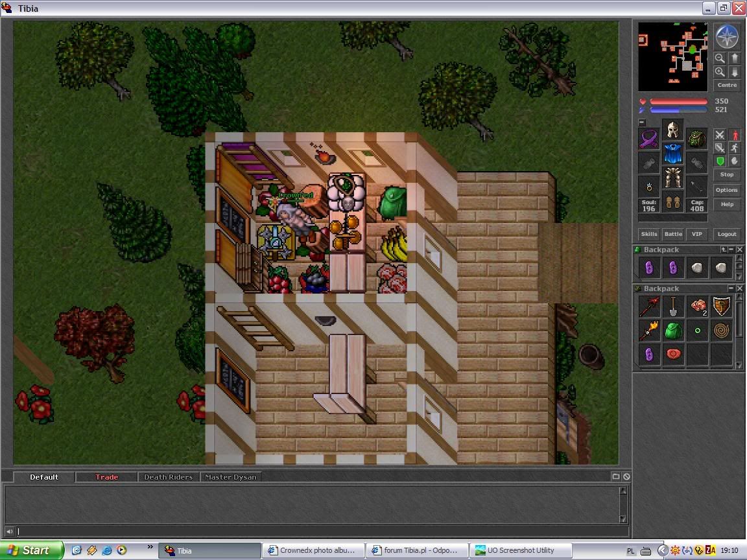This screenshot has height=560, width=747.
Task: Close the top Backpack window
Action: click(x=739, y=250)
